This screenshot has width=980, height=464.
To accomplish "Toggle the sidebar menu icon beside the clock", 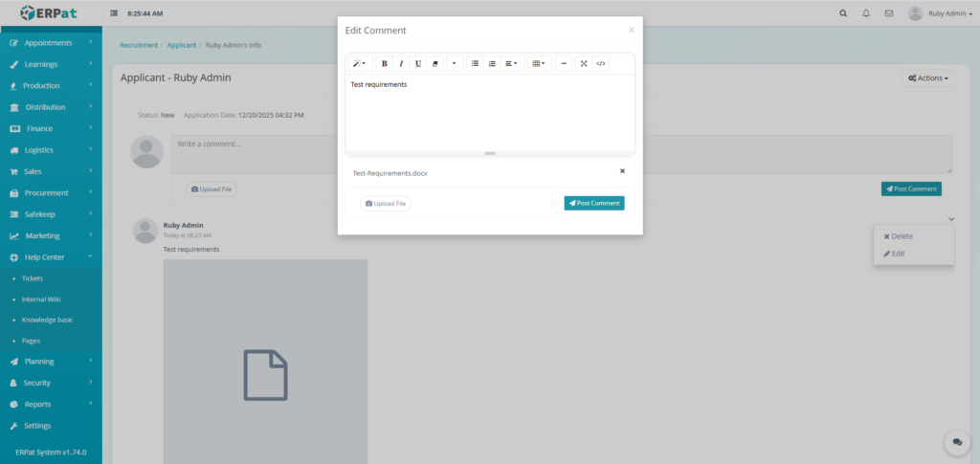I will (114, 13).
